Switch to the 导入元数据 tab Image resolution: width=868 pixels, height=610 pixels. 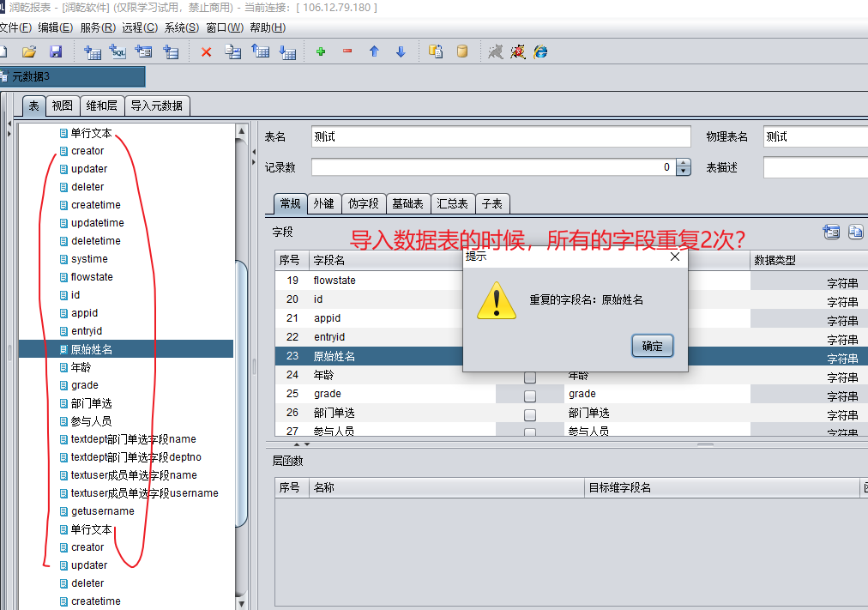pyautogui.click(x=157, y=106)
